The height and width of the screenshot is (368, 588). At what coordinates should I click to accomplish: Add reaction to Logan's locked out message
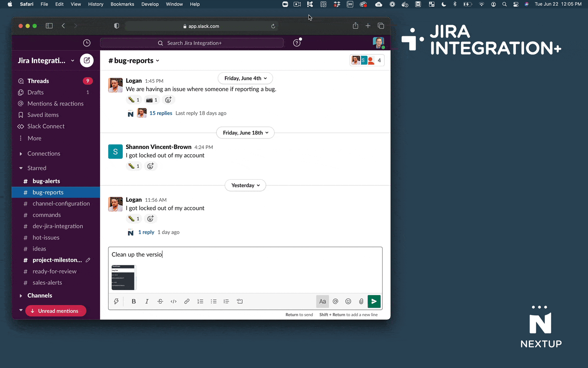pyautogui.click(x=150, y=219)
